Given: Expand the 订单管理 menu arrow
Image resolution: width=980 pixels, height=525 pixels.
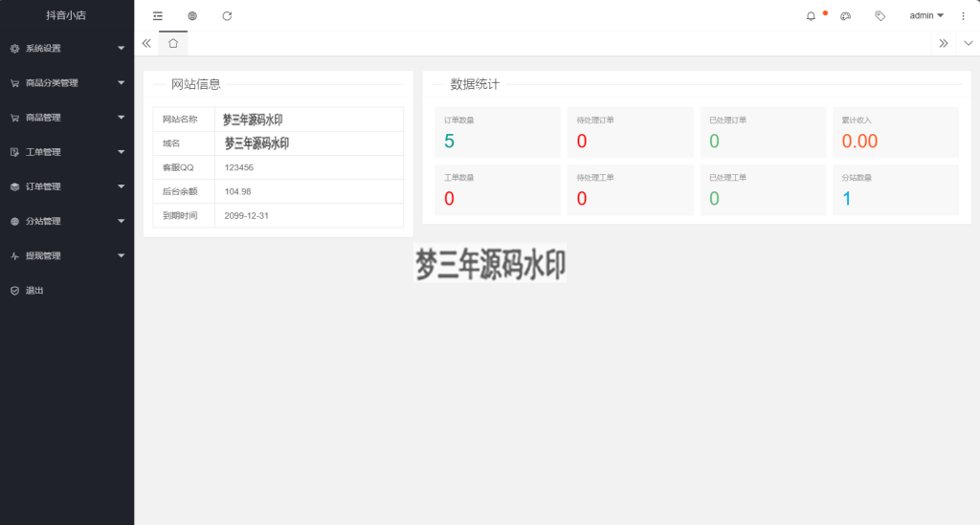Looking at the screenshot, I should [x=122, y=186].
